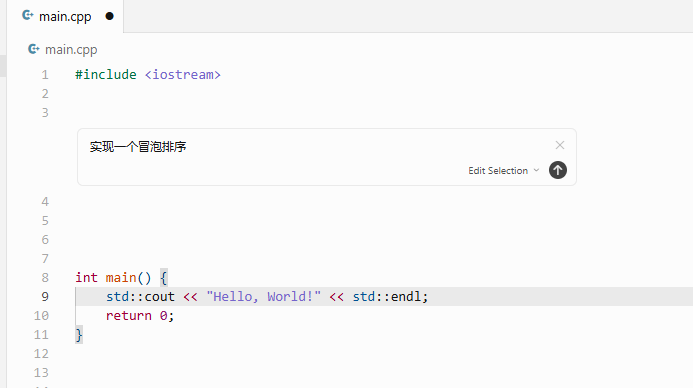693x388 pixels.
Task: Click line number 10 in gutter
Action: coord(41,316)
